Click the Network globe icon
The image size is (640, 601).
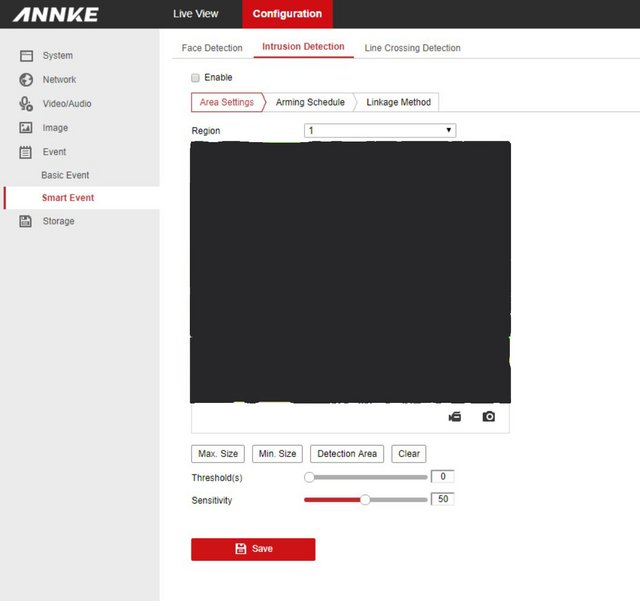point(26,80)
